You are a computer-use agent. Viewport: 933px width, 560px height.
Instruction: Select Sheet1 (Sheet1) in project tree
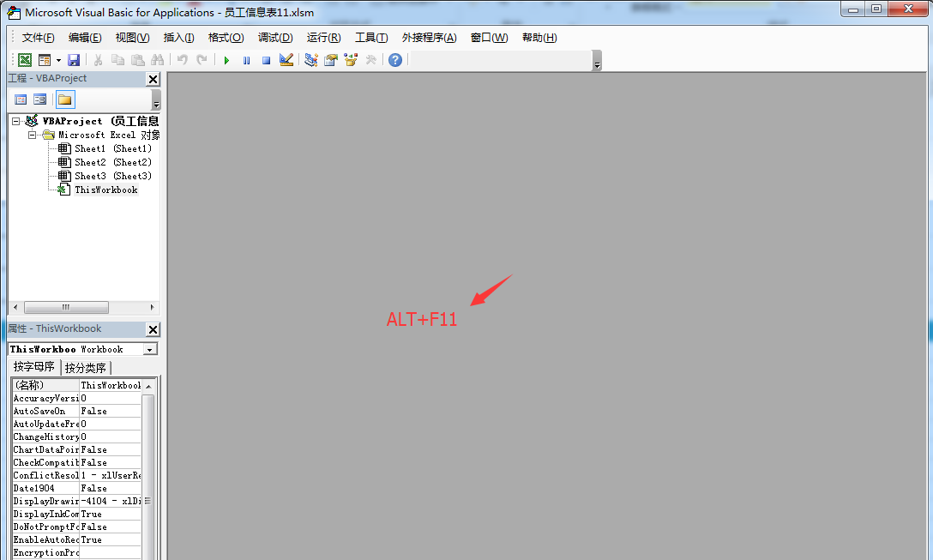[113, 148]
